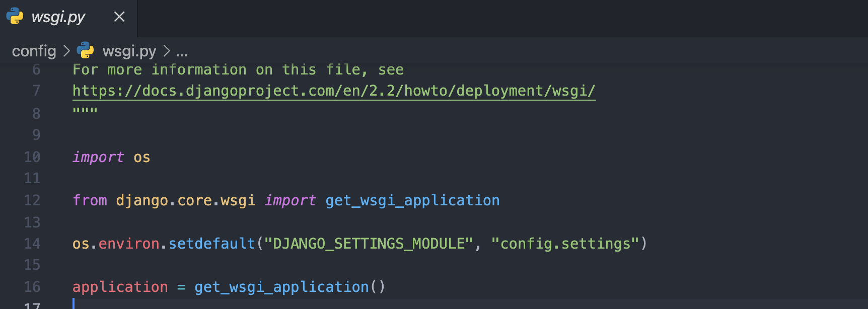868x309 pixels.
Task: Click 'get_wsgi_application()' call on line 16
Action: (x=290, y=287)
